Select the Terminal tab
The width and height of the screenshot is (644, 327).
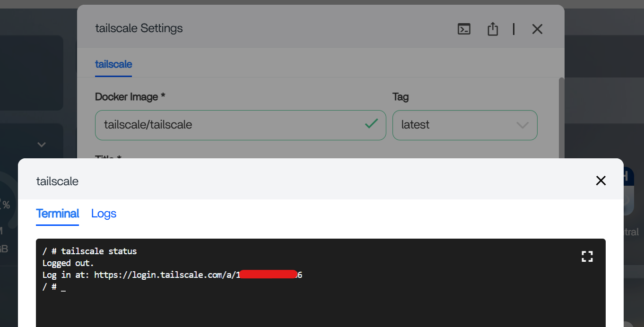click(x=57, y=214)
